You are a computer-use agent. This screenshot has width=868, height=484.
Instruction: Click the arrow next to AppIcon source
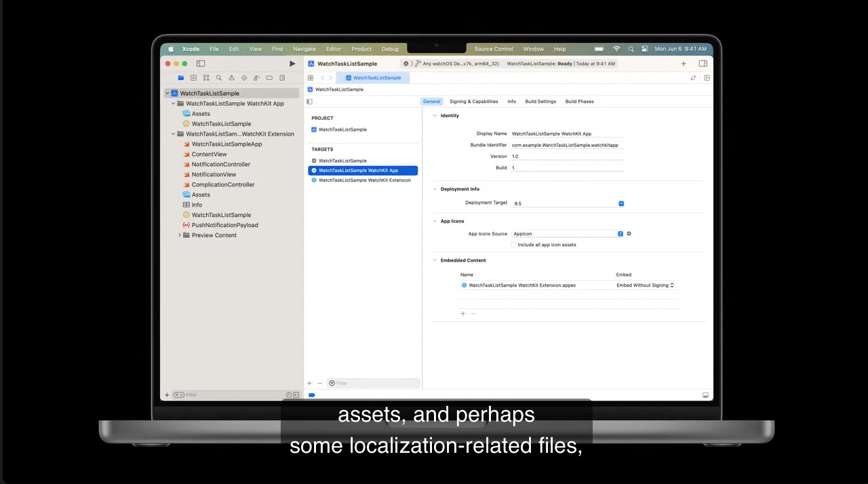pos(629,234)
